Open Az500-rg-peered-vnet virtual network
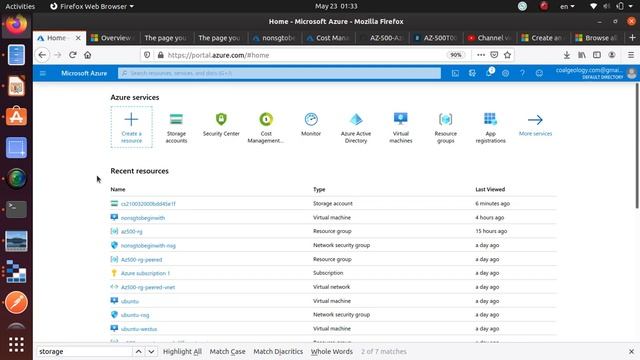Image resolution: width=640 pixels, height=360 pixels. [x=148, y=287]
